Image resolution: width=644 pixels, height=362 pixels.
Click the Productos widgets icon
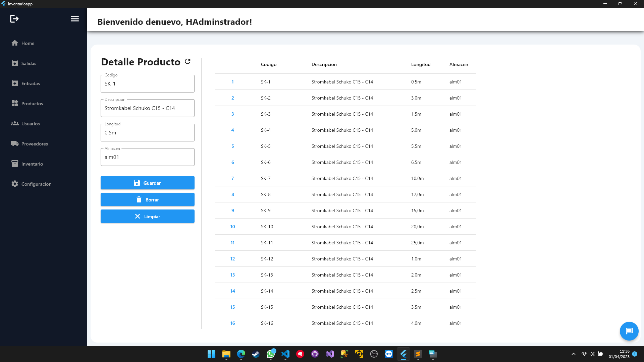click(x=15, y=103)
